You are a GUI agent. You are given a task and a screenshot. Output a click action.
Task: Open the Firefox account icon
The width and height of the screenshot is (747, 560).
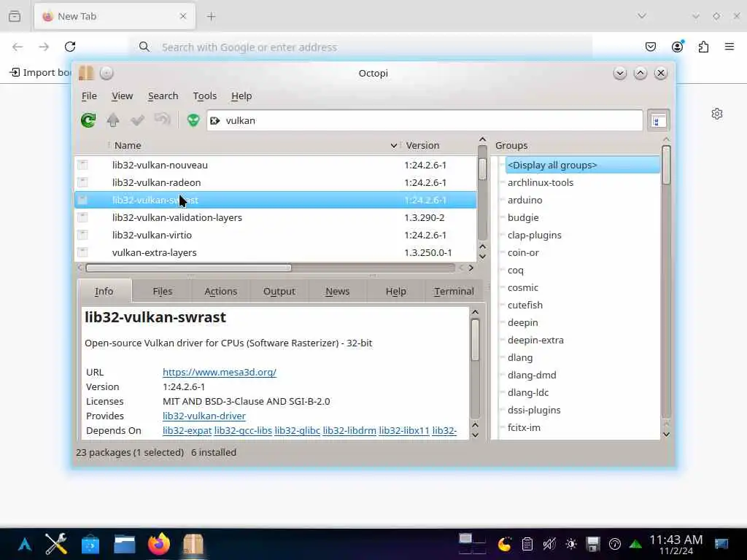click(677, 46)
